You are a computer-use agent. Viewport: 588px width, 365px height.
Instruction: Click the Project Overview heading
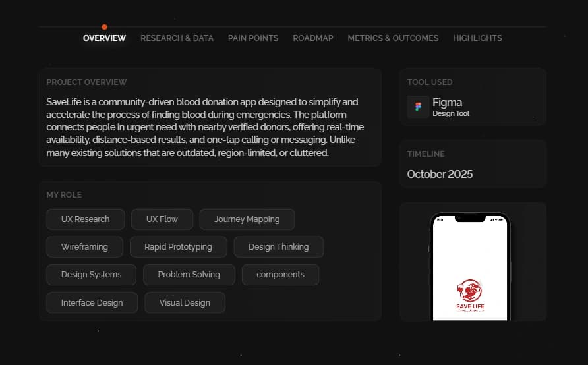pyautogui.click(x=86, y=82)
